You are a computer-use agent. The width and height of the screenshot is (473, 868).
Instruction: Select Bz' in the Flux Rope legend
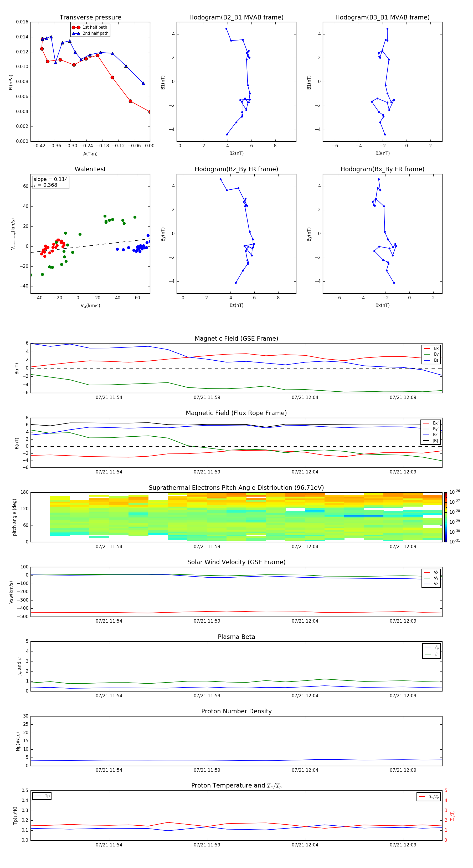[431, 435]
